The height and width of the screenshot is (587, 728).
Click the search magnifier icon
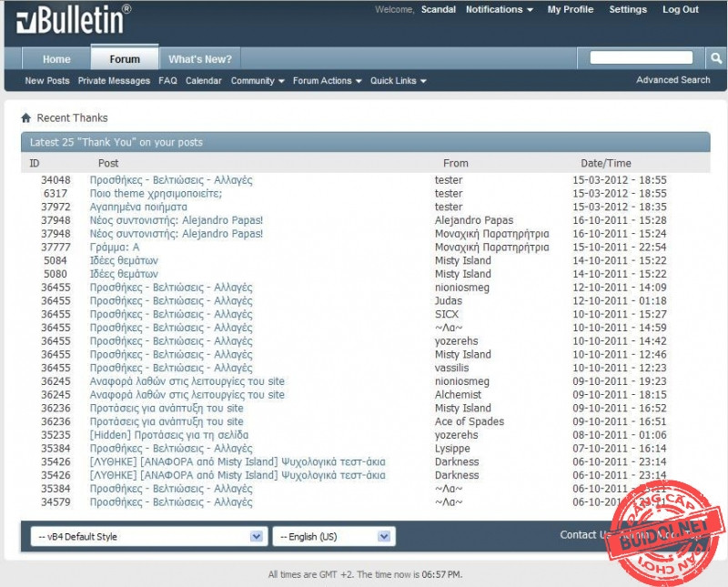[716, 58]
